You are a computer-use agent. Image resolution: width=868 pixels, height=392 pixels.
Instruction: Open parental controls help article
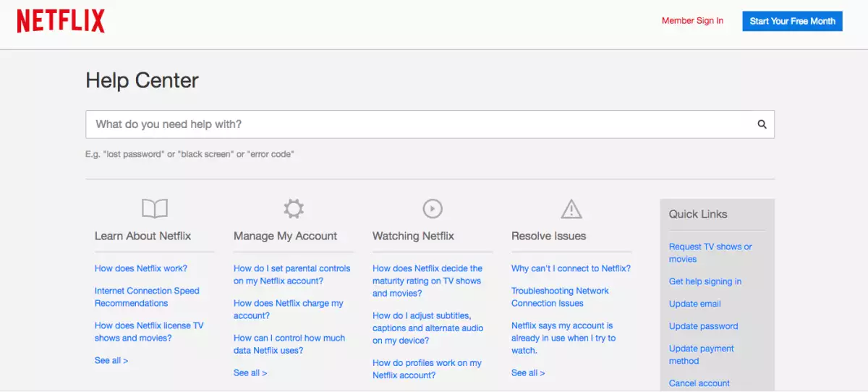tap(292, 275)
